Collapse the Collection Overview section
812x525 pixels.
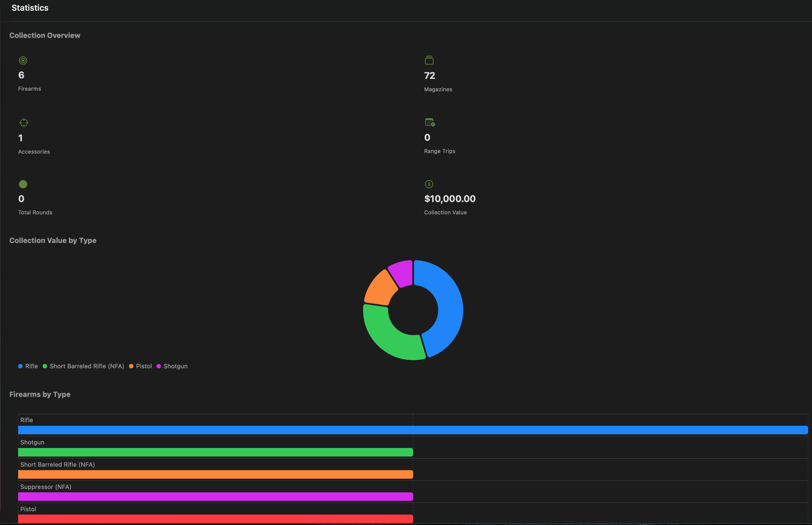coord(45,35)
